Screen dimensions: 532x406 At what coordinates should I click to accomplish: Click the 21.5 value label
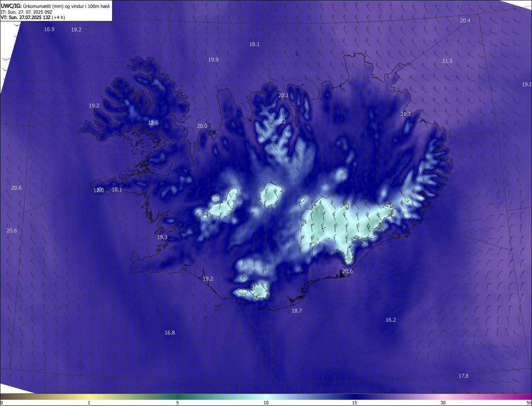pyautogui.click(x=447, y=61)
